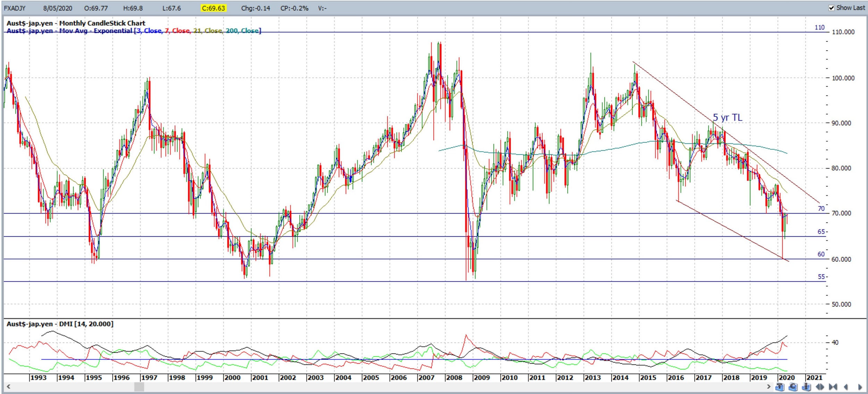Click the horizontal scrollbar thumb
This screenshot has height=394, width=868.
pyautogui.click(x=139, y=386)
